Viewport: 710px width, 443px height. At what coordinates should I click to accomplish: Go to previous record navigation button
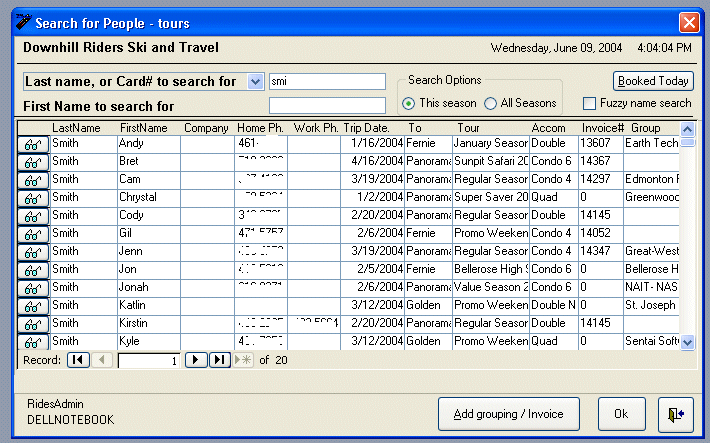tap(102, 360)
